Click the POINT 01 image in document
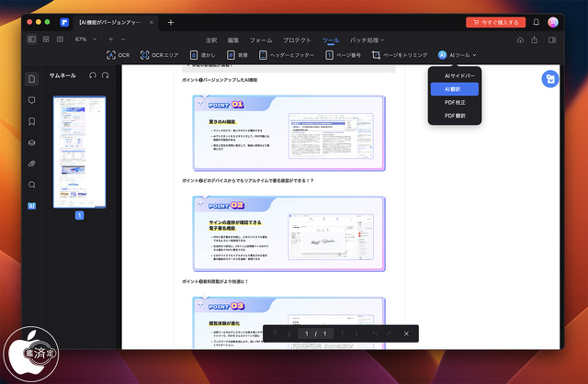This screenshot has width=588, height=384. [289, 133]
